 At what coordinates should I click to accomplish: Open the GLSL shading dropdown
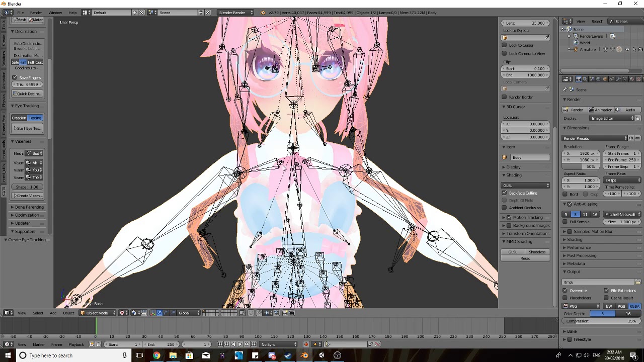(526, 186)
